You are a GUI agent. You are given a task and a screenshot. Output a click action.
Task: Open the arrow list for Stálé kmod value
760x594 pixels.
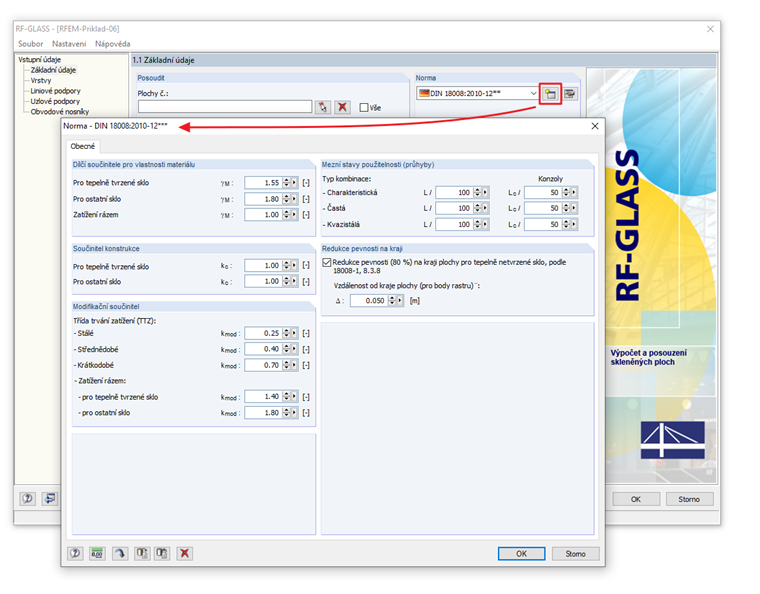pyautogui.click(x=294, y=333)
